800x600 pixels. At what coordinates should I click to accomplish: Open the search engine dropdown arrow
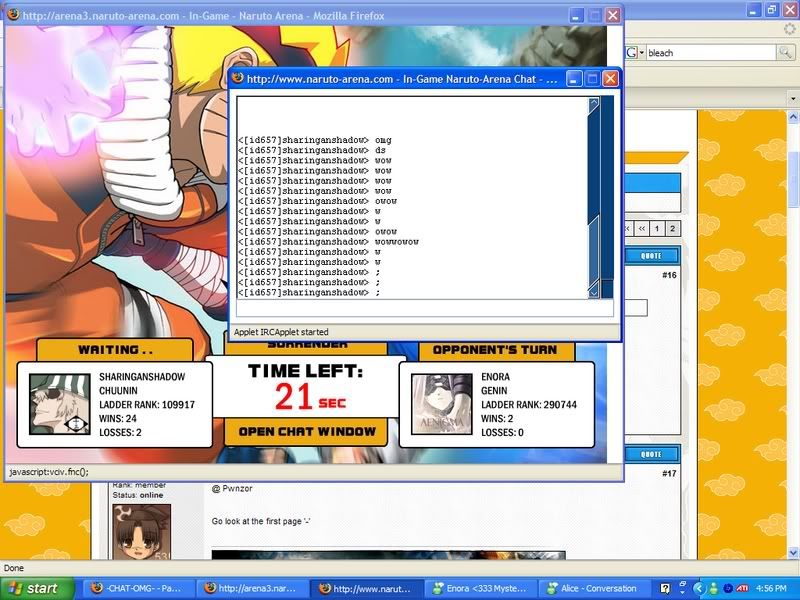click(641, 53)
